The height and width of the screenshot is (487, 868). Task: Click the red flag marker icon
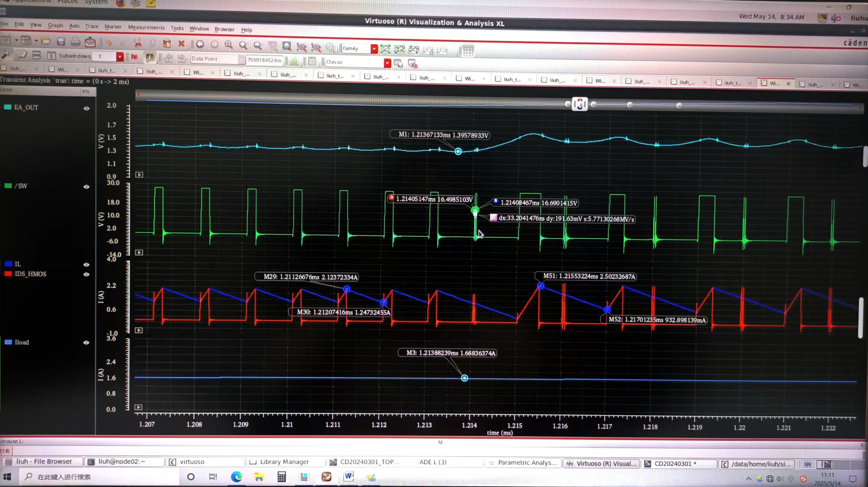click(x=134, y=57)
